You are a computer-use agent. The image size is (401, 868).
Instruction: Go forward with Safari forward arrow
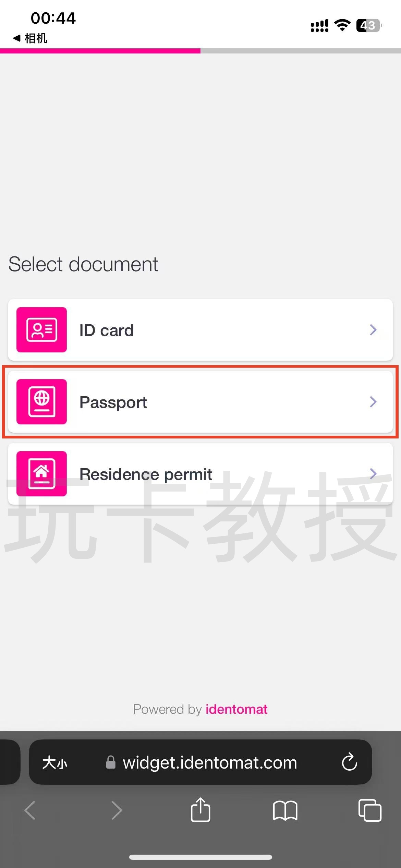pos(117,810)
